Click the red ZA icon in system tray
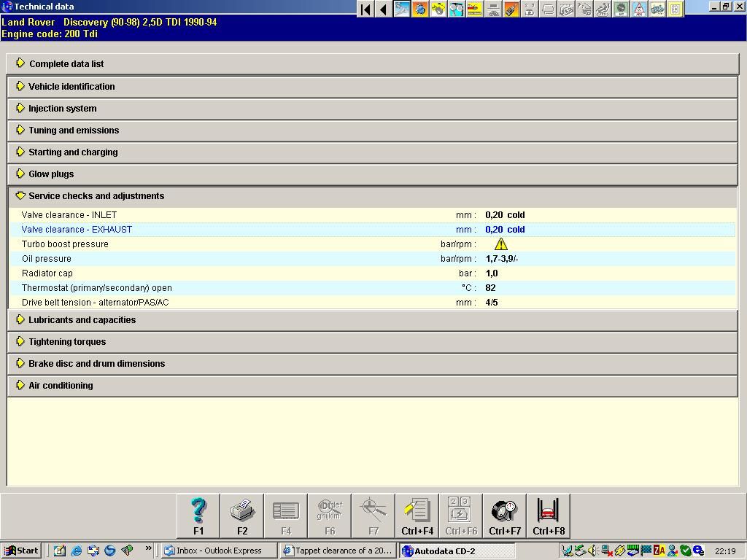The image size is (747, 560). pyautogui.click(x=659, y=551)
